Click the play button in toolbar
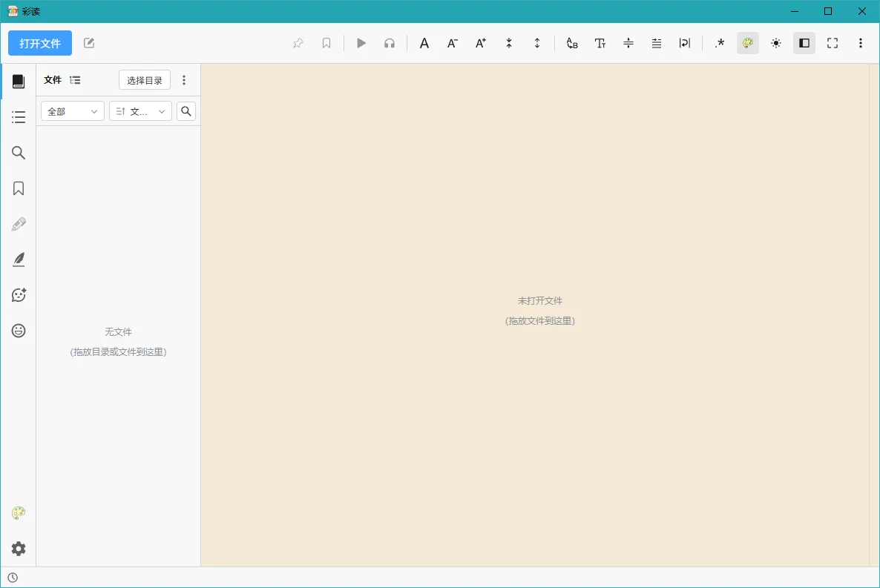 click(x=361, y=43)
